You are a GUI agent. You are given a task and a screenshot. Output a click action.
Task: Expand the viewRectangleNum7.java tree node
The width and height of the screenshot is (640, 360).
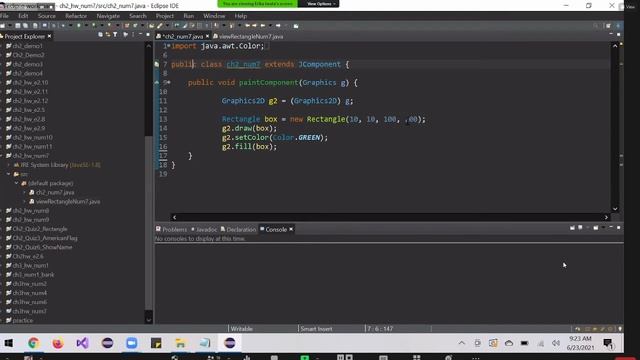click(24, 202)
